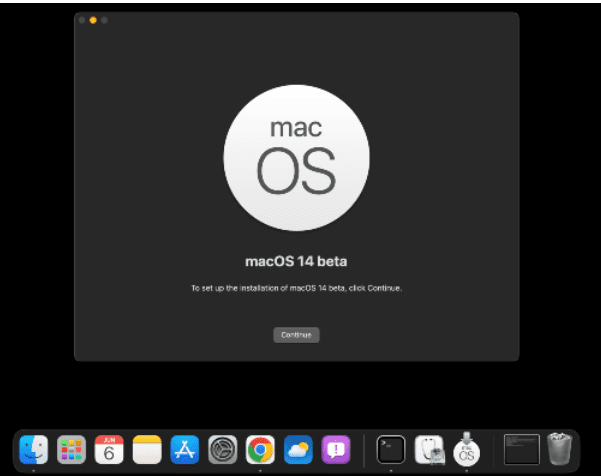The height and width of the screenshot is (476, 601).
Task: Click the large macOS logo circle
Action: 296,158
